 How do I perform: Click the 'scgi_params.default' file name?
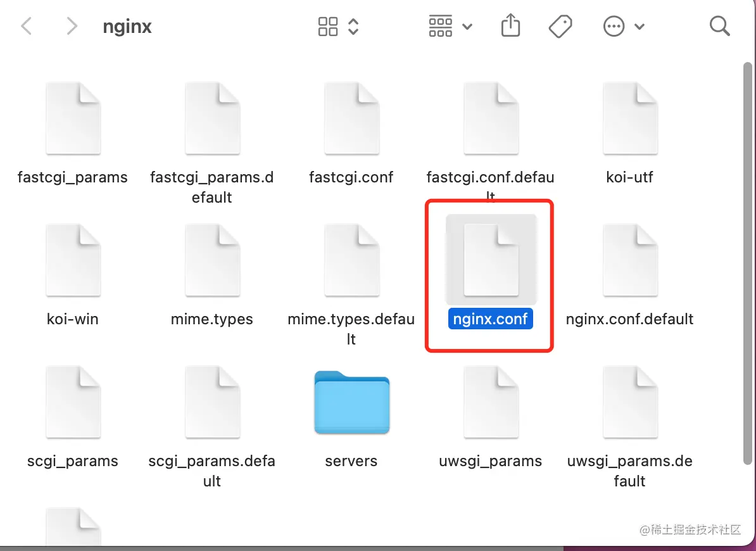pyautogui.click(x=211, y=471)
